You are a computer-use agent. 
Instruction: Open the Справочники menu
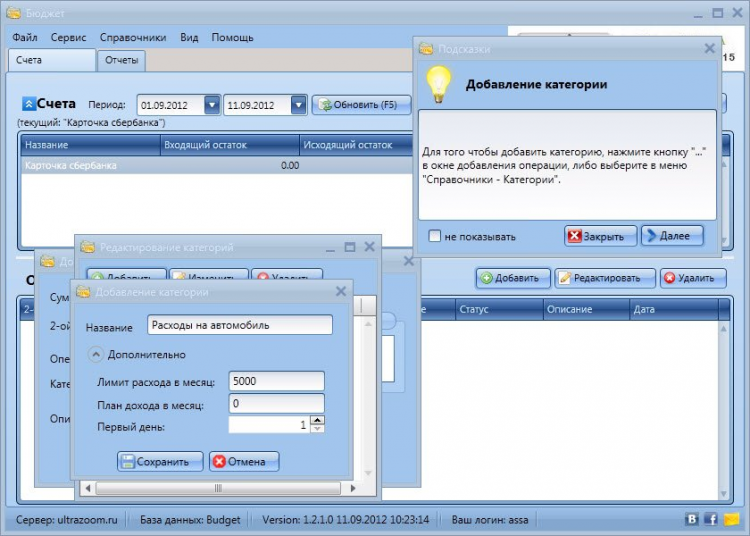point(133,37)
